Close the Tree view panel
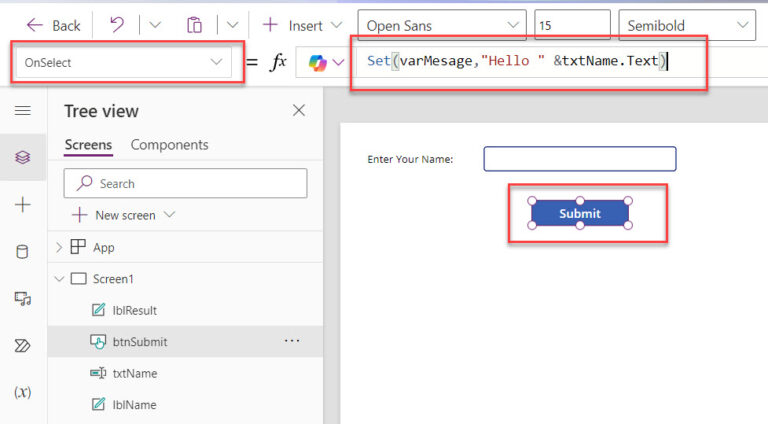 (299, 110)
